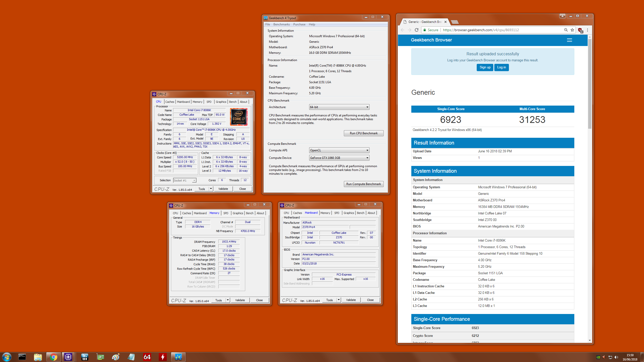This screenshot has height=362, width=644.
Task: Click Run CPU Benchmark button
Action: (364, 133)
